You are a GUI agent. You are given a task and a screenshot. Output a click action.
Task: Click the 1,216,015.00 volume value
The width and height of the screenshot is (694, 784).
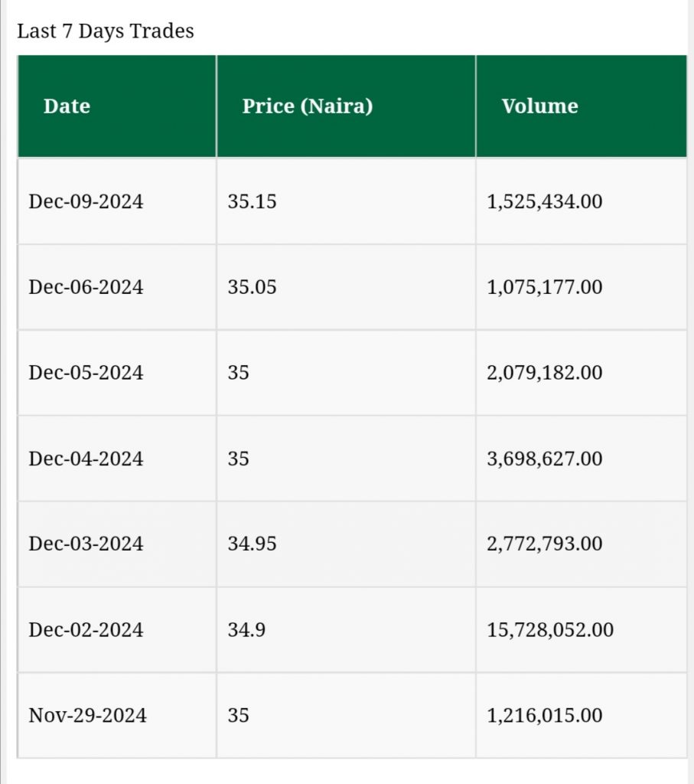point(544,715)
